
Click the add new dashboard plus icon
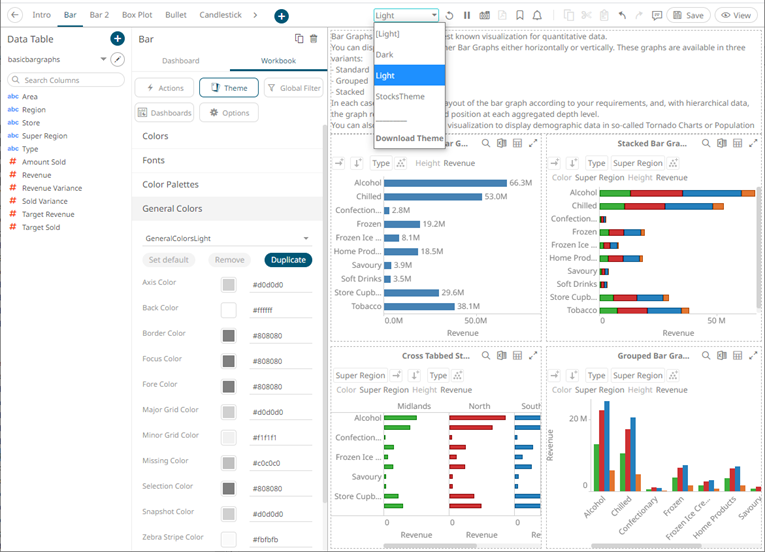[281, 16]
